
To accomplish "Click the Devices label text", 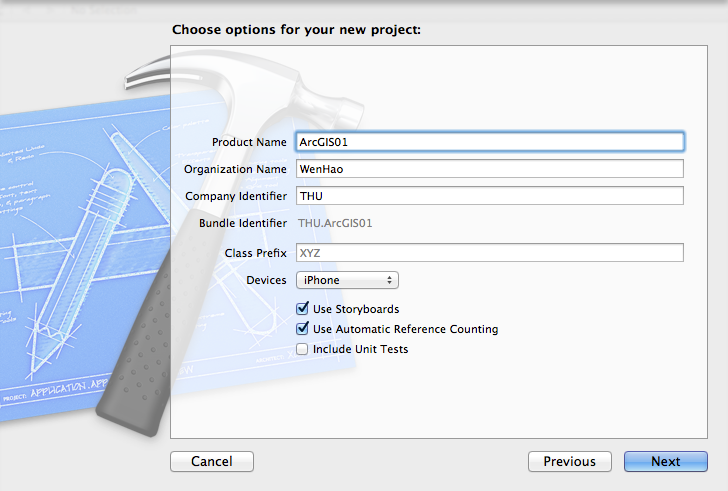I will click(x=266, y=280).
